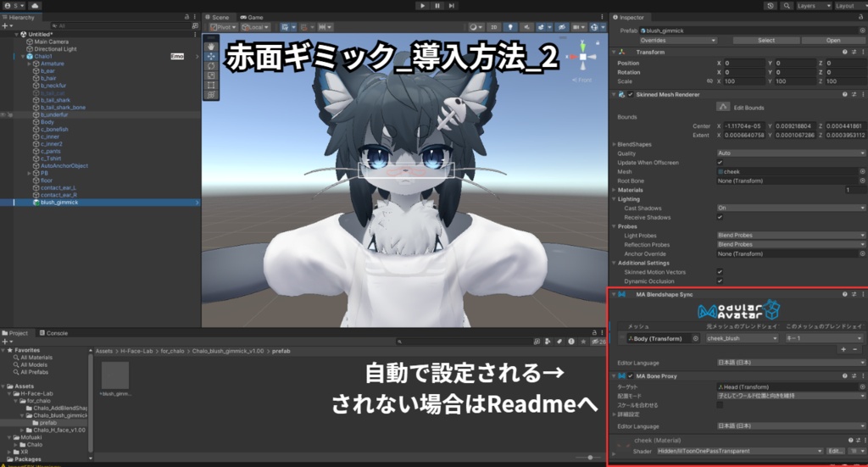Select the Move tool in Scene
Screen dimensions: 868x467
pos(211,57)
